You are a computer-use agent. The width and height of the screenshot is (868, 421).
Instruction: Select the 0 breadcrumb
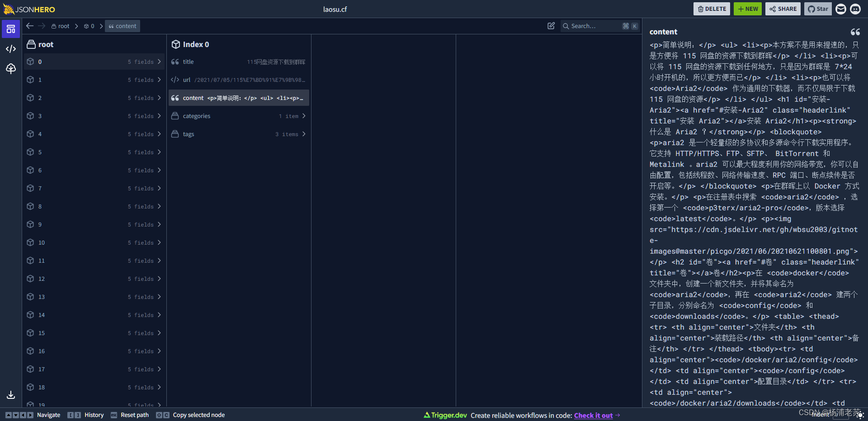click(89, 26)
